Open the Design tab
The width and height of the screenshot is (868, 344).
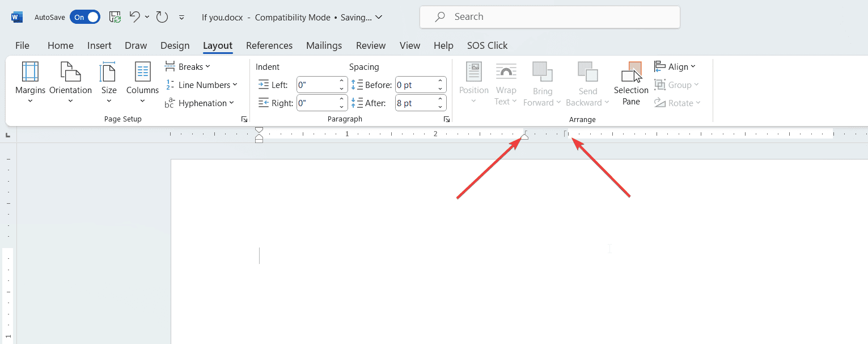175,45
